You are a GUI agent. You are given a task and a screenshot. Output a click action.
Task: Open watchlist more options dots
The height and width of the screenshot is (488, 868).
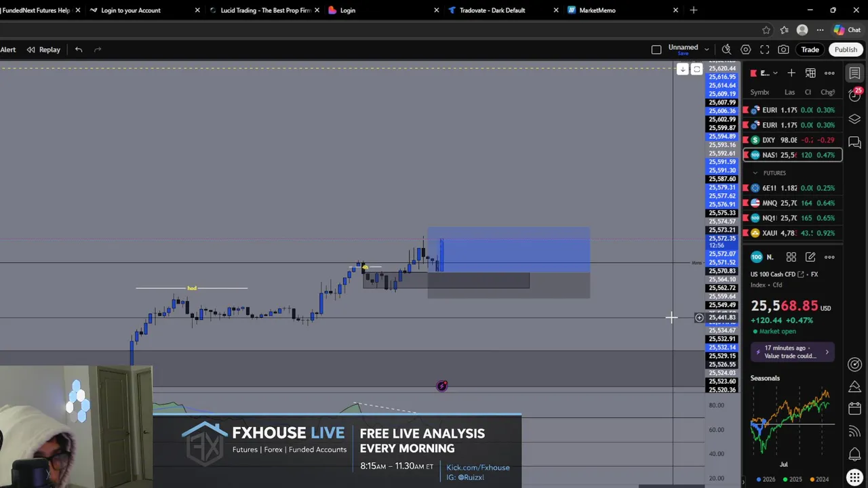click(x=829, y=73)
